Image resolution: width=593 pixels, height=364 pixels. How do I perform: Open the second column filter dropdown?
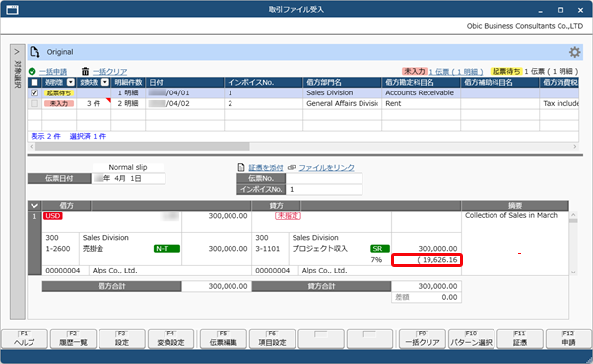tap(105, 82)
